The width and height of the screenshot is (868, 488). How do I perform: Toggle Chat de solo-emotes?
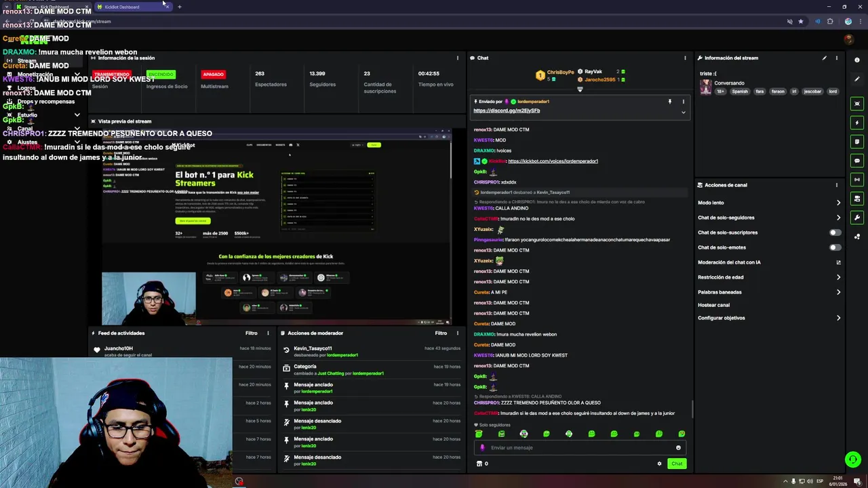(x=835, y=247)
